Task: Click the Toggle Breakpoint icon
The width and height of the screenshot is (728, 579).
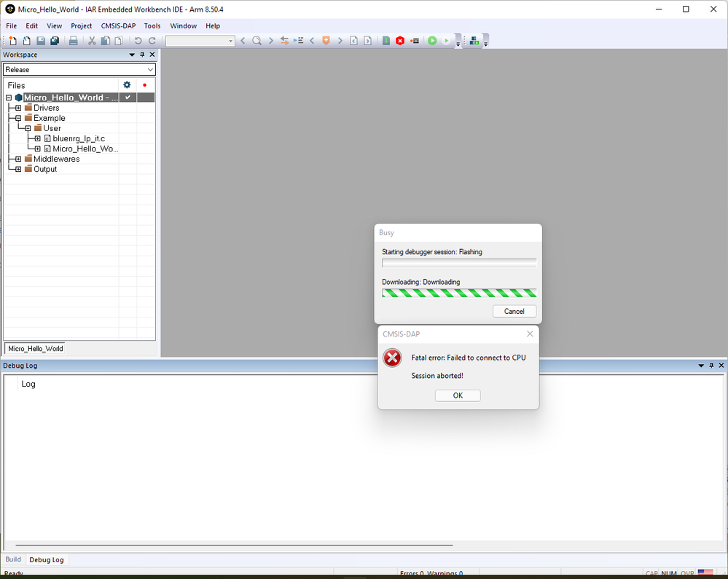Action: coord(415,41)
